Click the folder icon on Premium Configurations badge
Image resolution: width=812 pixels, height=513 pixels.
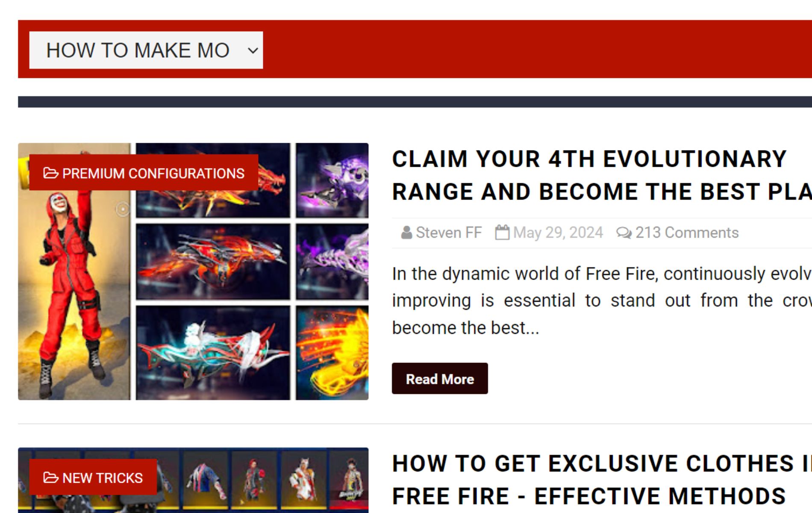(x=51, y=173)
